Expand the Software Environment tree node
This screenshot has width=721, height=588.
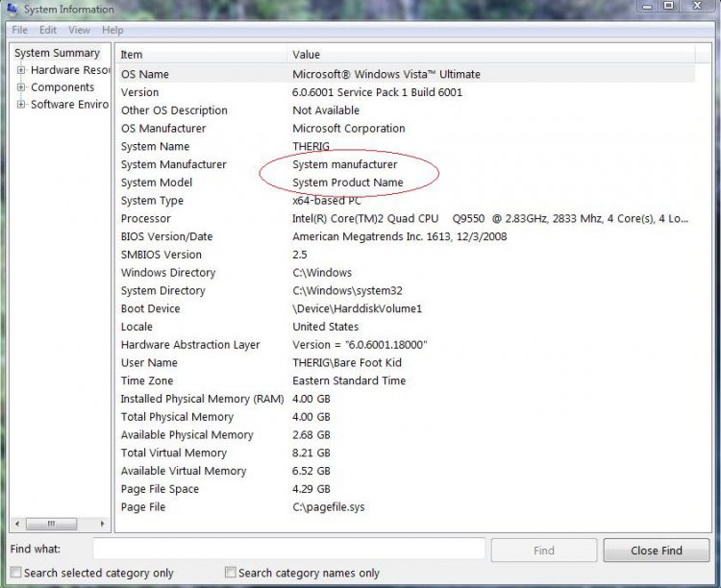pyautogui.click(x=21, y=105)
